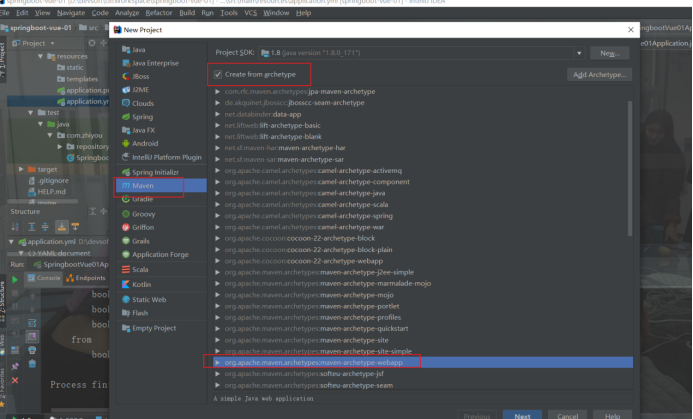
Task: Select the maven-archetype-mojo row
Action: point(423,295)
